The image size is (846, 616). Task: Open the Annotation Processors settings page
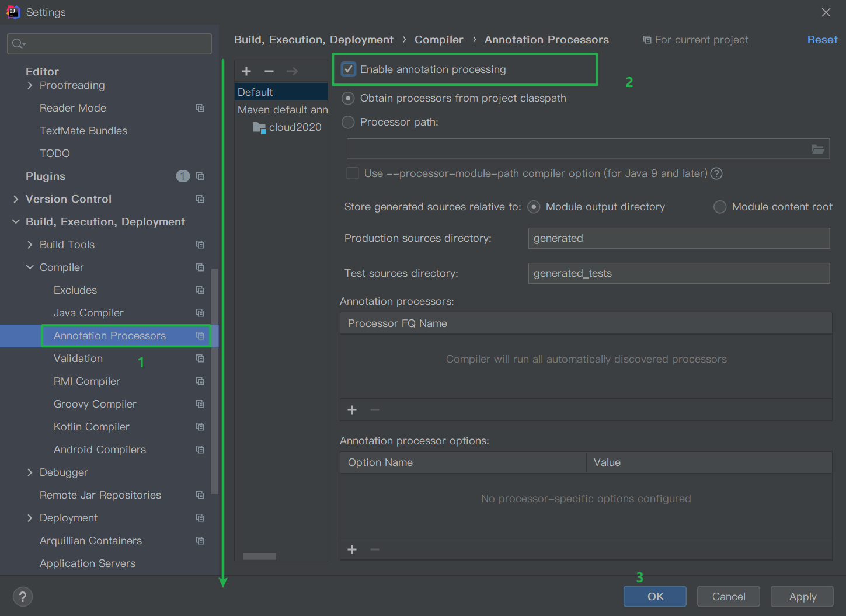click(110, 336)
